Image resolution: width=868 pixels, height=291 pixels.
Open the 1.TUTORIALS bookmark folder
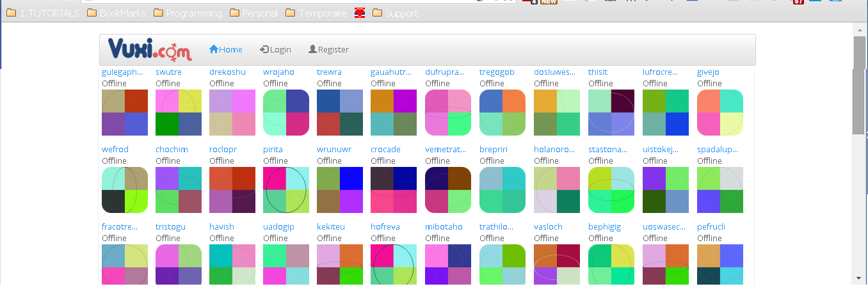coord(43,13)
